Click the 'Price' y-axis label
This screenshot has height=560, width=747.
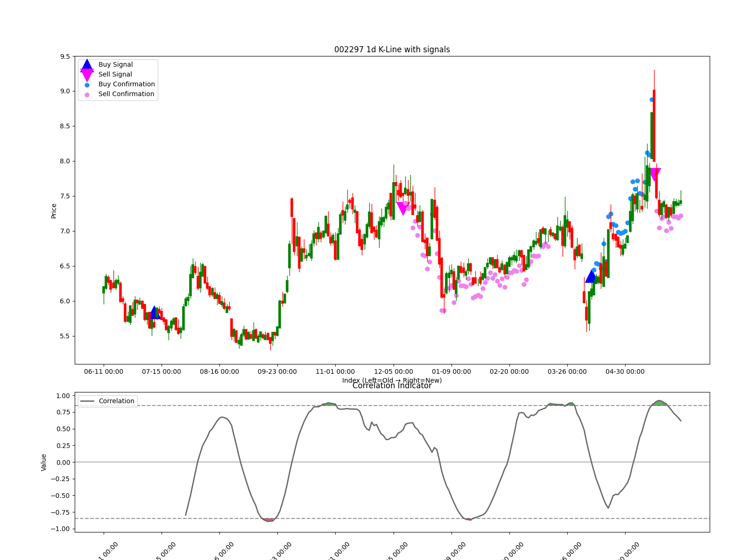(x=54, y=211)
